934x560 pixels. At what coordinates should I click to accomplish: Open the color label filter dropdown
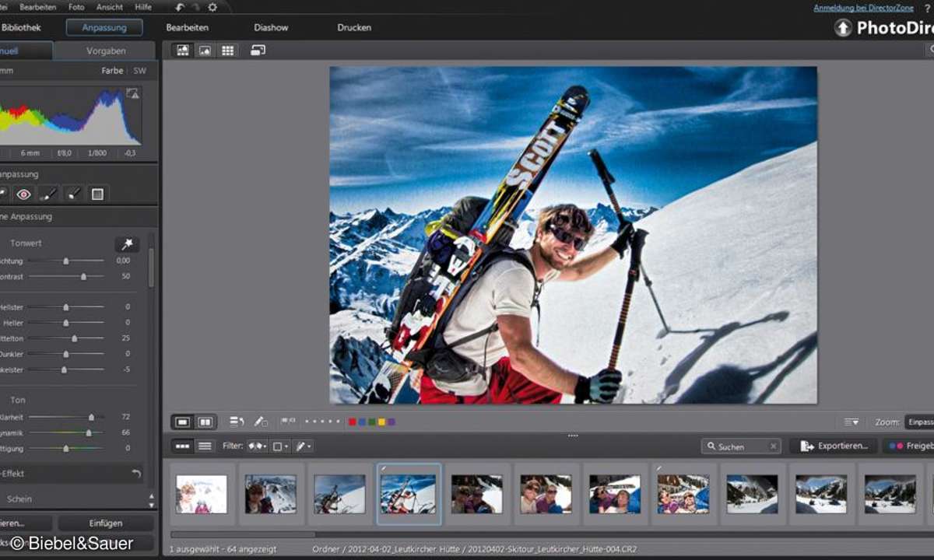281,446
